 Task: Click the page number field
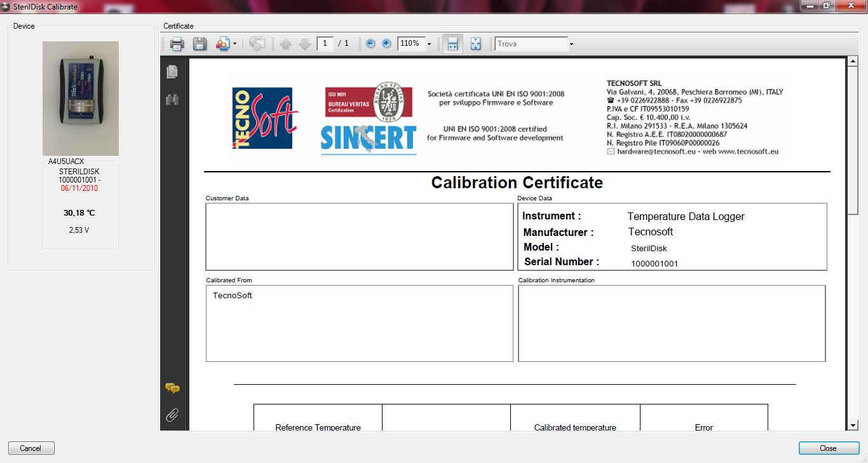(325, 43)
